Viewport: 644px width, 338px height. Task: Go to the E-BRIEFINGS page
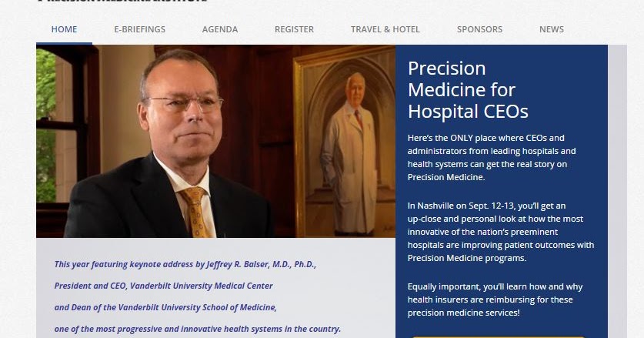[139, 29]
